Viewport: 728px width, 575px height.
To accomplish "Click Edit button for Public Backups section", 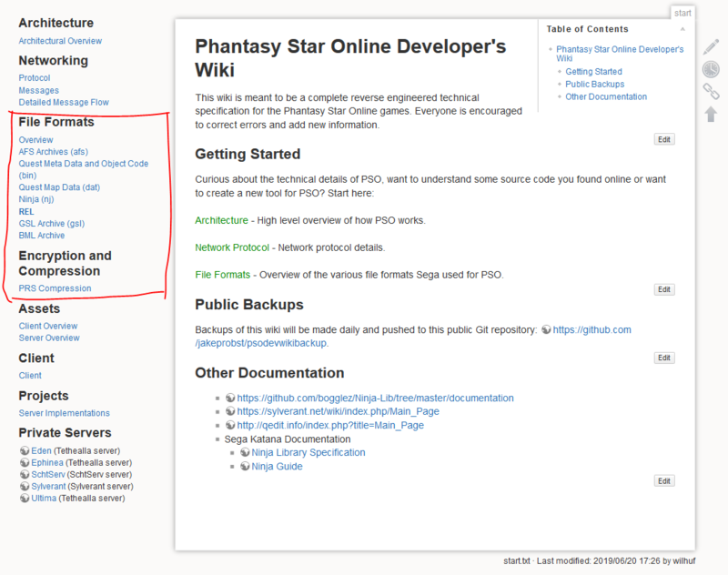I will (x=664, y=358).
